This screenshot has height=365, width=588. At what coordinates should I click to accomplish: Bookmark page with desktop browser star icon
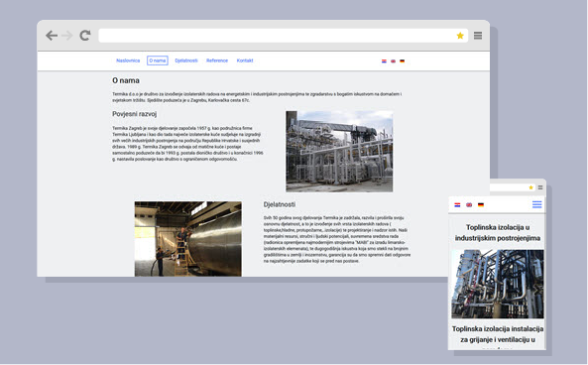tap(460, 36)
